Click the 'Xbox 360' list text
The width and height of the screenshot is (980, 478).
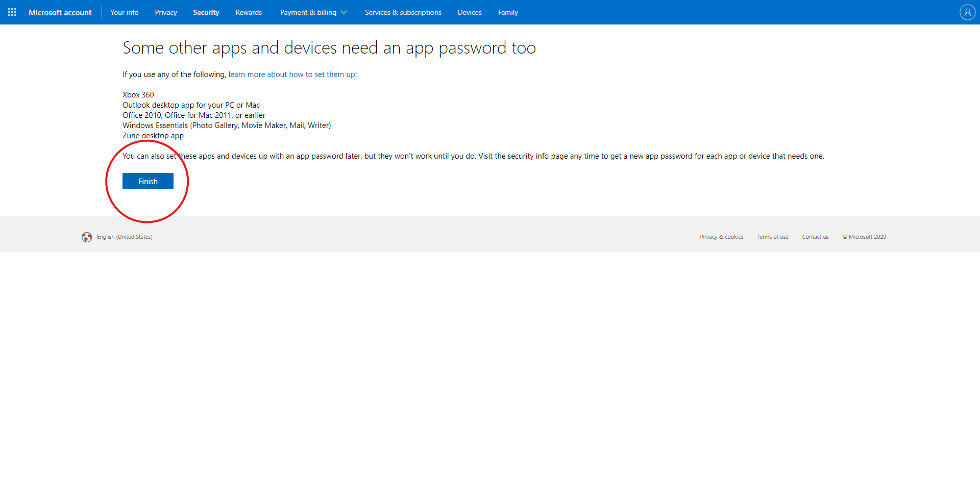[138, 95]
